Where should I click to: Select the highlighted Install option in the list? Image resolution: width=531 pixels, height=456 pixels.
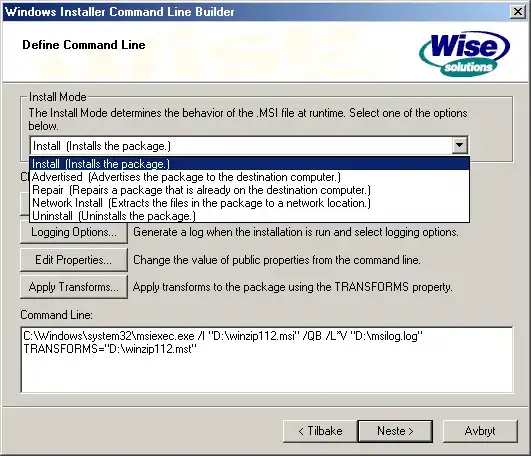[x=250, y=164]
